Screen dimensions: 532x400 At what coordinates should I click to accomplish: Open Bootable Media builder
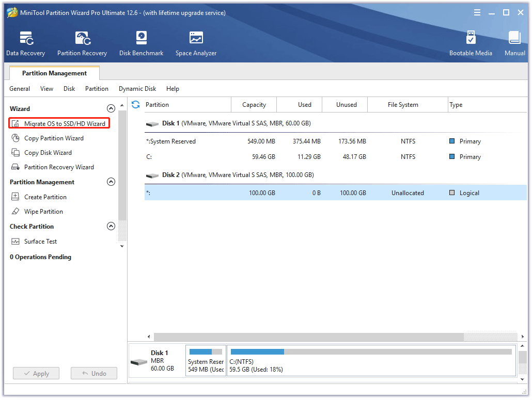[x=471, y=43]
